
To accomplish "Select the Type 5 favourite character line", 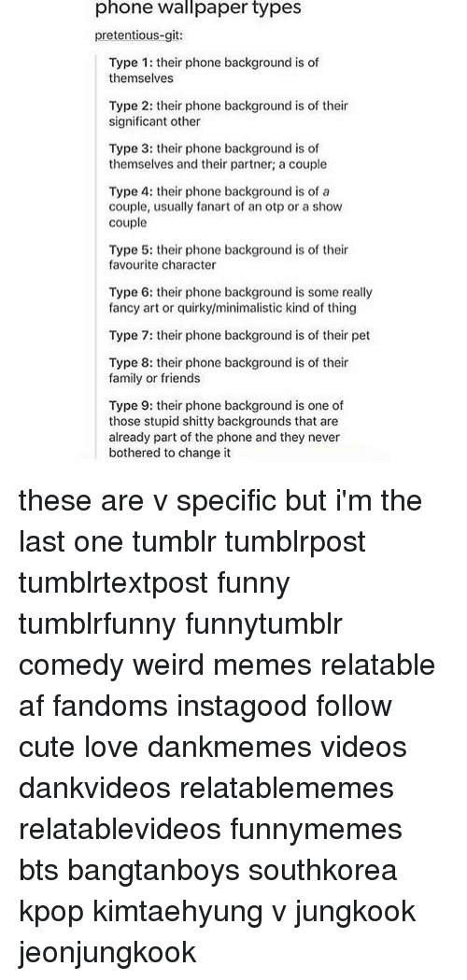I will coord(228,257).
